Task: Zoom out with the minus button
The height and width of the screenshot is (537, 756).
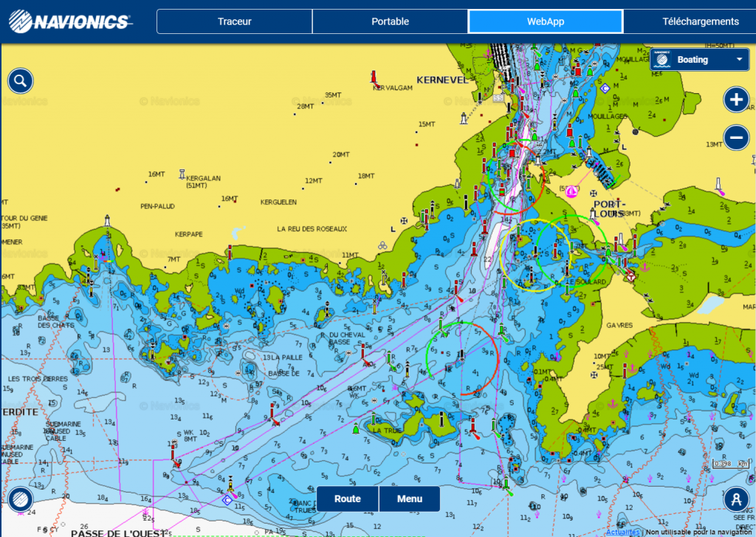Action: (736, 137)
